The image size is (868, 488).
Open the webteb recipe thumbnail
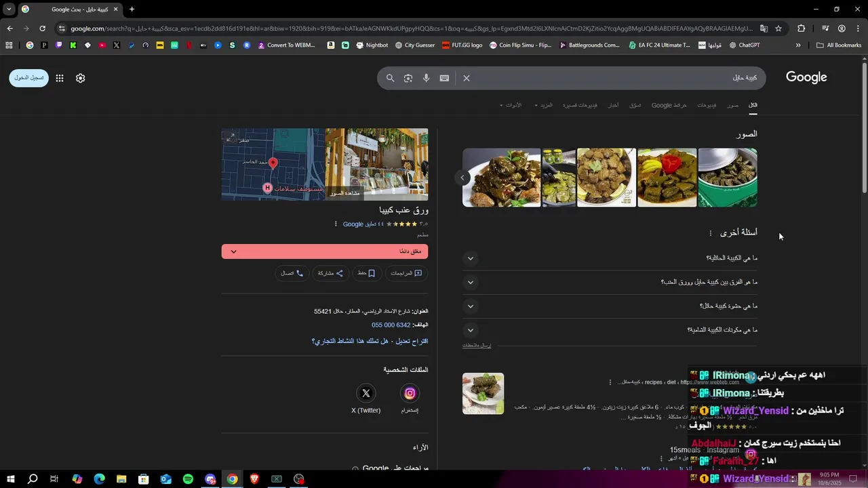tap(483, 393)
